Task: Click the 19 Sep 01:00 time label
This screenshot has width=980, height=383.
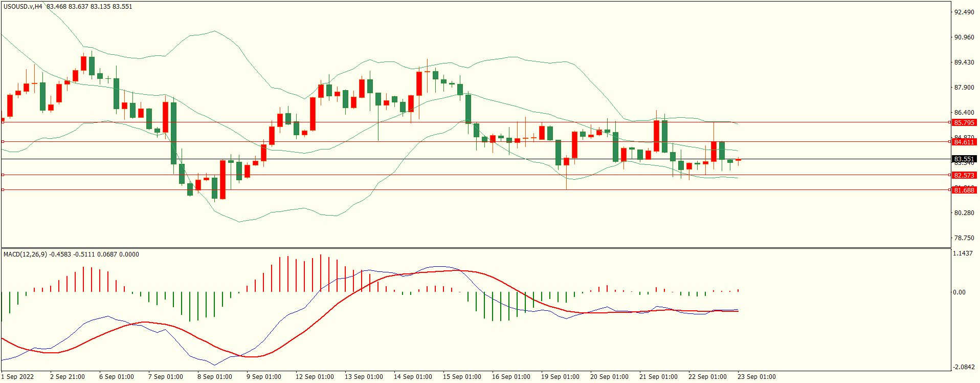Action: [560, 377]
